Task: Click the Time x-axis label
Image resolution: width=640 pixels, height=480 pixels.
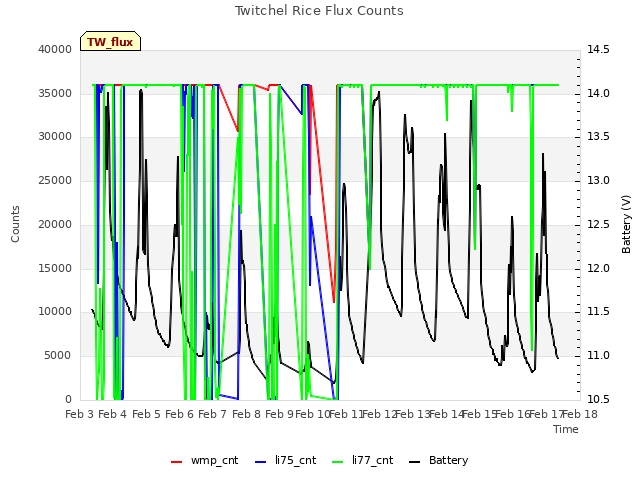Action: coord(566,429)
